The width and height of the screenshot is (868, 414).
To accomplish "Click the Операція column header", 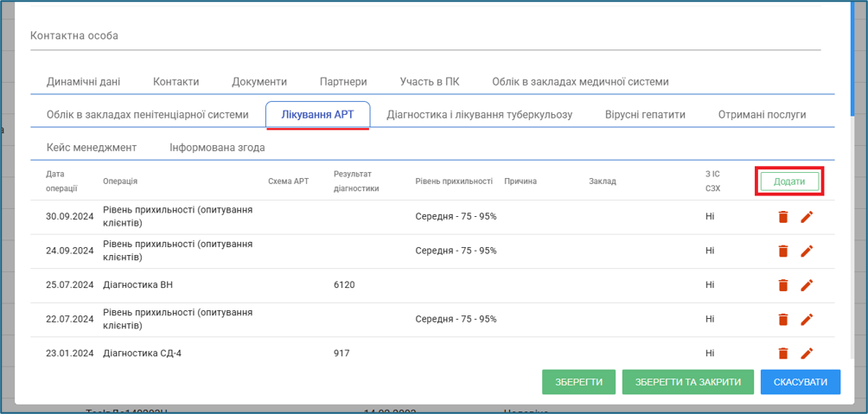I will click(120, 181).
